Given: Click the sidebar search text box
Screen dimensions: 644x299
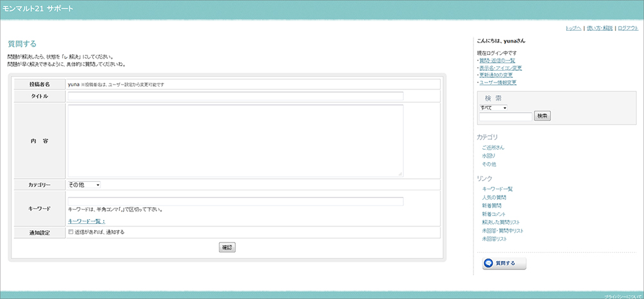Looking at the screenshot, I should coord(506,116).
